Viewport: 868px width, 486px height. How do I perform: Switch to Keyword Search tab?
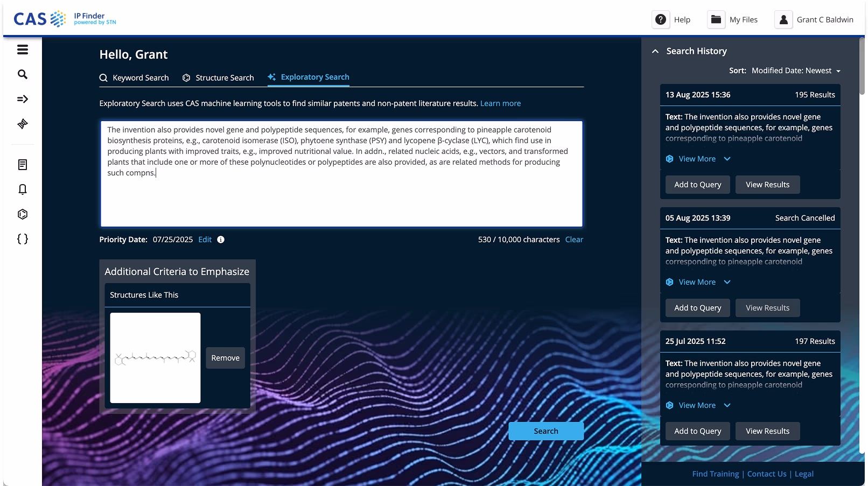[x=134, y=78]
